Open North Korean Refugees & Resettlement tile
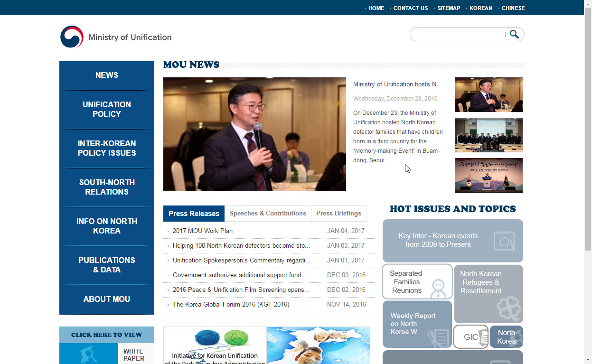 [489, 294]
